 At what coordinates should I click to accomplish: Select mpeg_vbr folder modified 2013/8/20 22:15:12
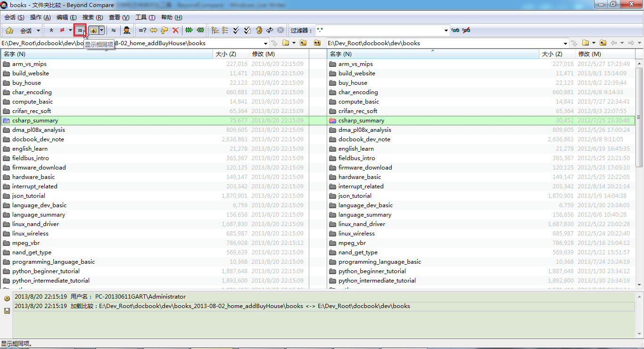[x=155, y=243]
